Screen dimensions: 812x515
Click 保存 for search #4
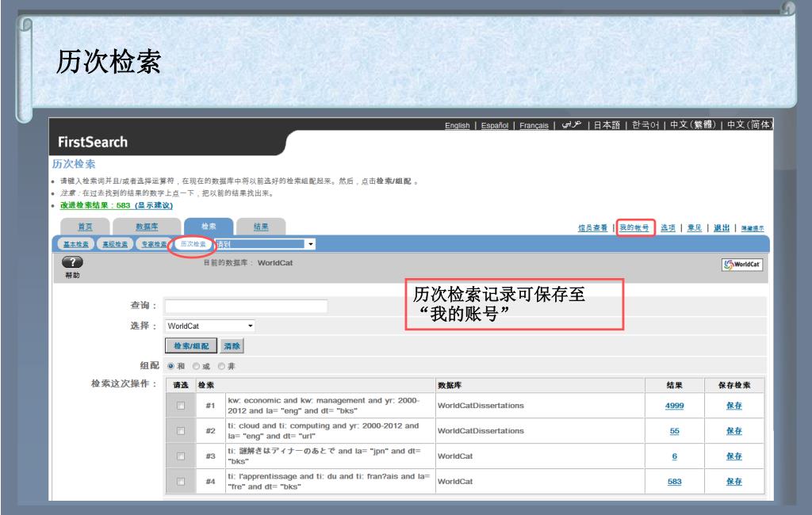click(733, 482)
